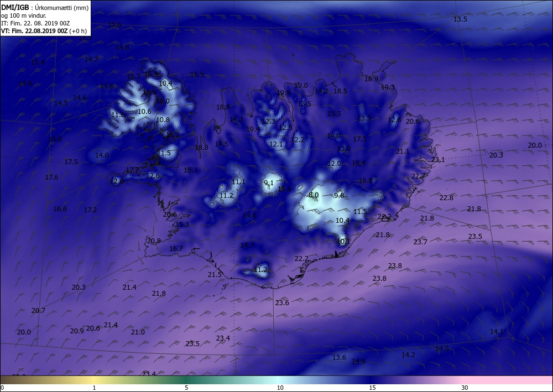Click the map value 15.8
This screenshot has width=553, height=392.
(149, 92)
